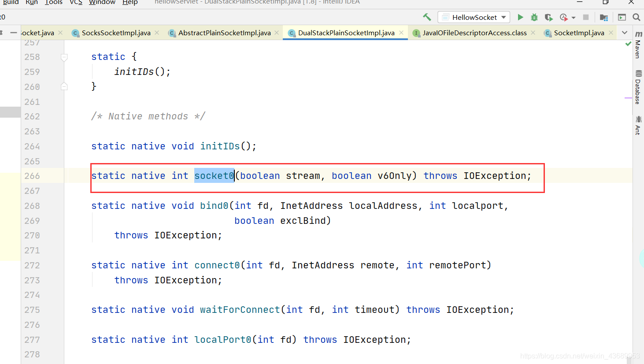The height and width of the screenshot is (364, 644).
Task: Switch to the AbstractPlainSocketImpl.java tab
Action: [x=224, y=33]
